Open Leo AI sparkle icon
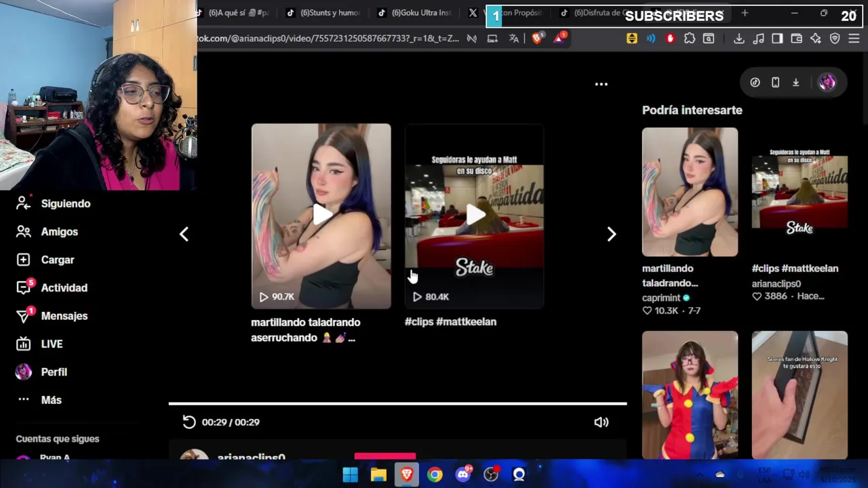This screenshot has width=868, height=488. pyautogui.click(x=816, y=39)
